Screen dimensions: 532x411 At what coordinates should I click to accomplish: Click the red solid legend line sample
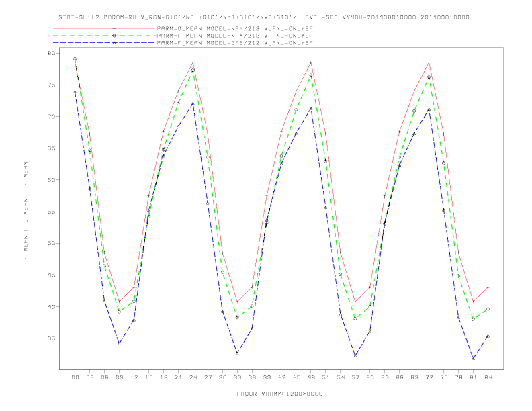tap(104, 28)
